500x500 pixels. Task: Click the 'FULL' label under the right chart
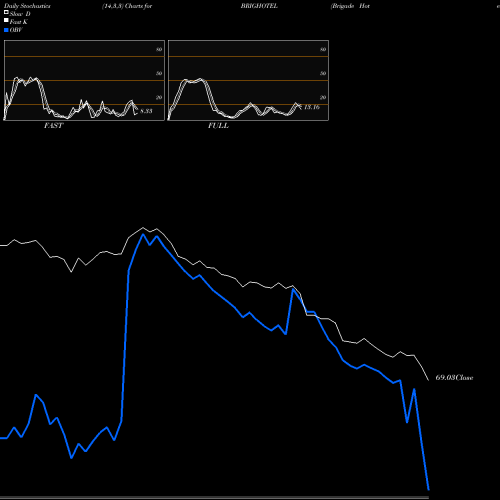218,126
